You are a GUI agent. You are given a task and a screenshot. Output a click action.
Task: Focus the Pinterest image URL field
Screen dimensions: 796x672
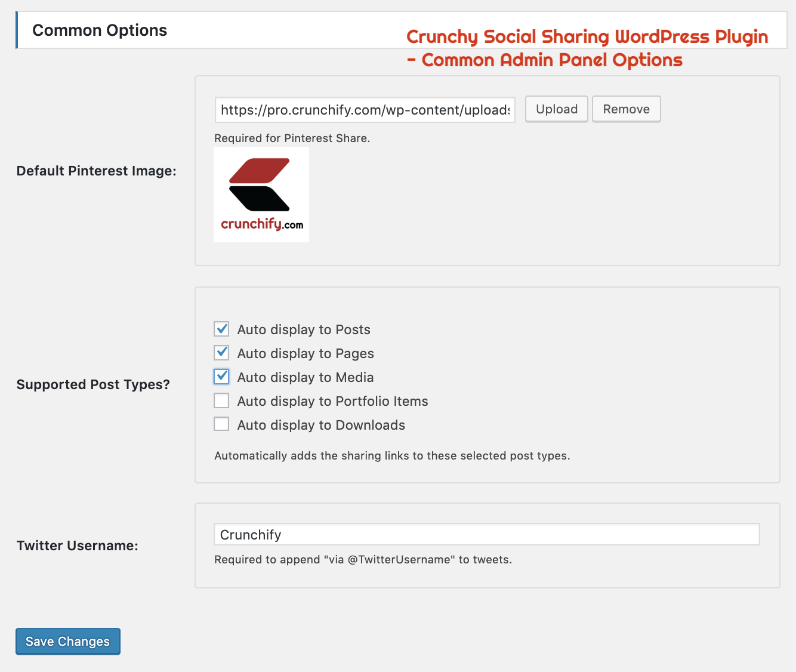point(365,110)
